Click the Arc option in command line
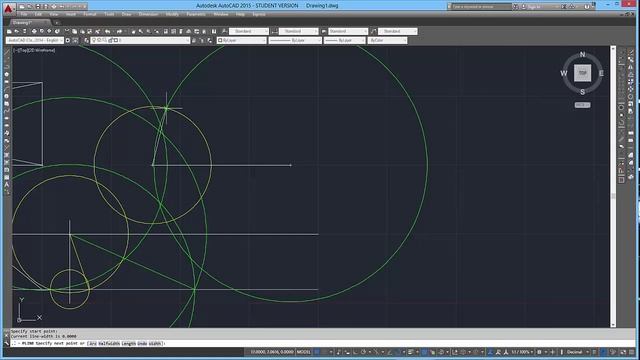 (93, 344)
